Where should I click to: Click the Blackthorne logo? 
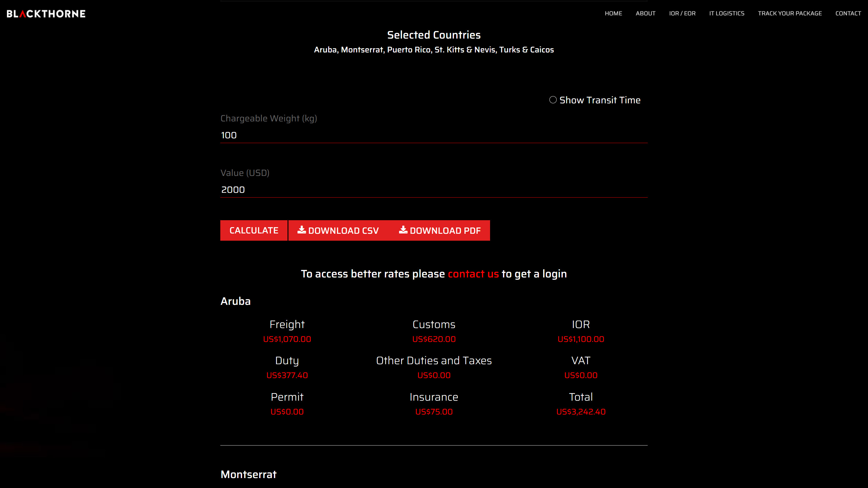[46, 14]
